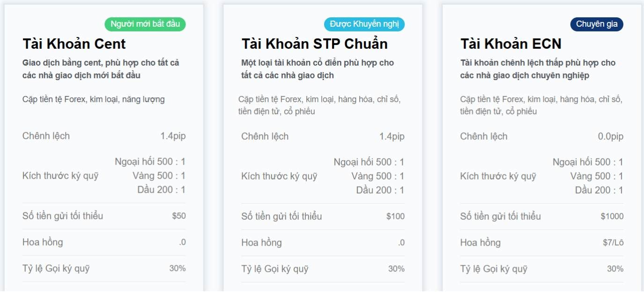Select the "Tài Khoản Cent" heading
The image size is (644, 292).
(x=74, y=44)
